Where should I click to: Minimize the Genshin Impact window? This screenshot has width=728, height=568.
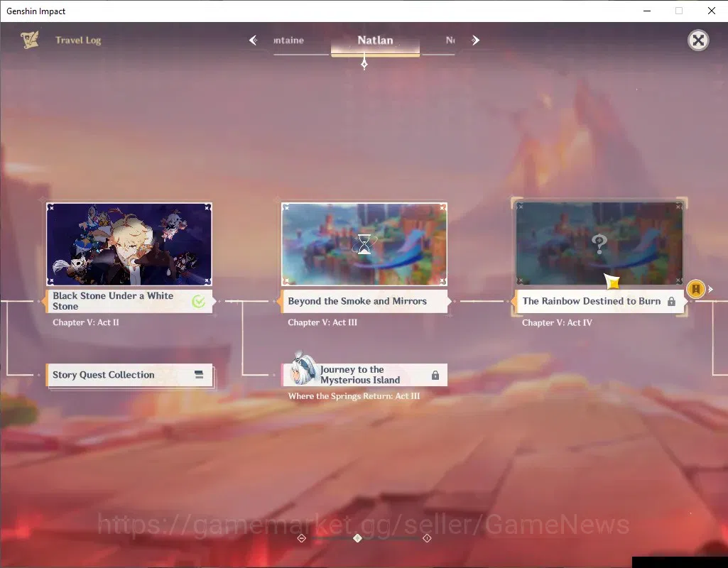tap(647, 11)
